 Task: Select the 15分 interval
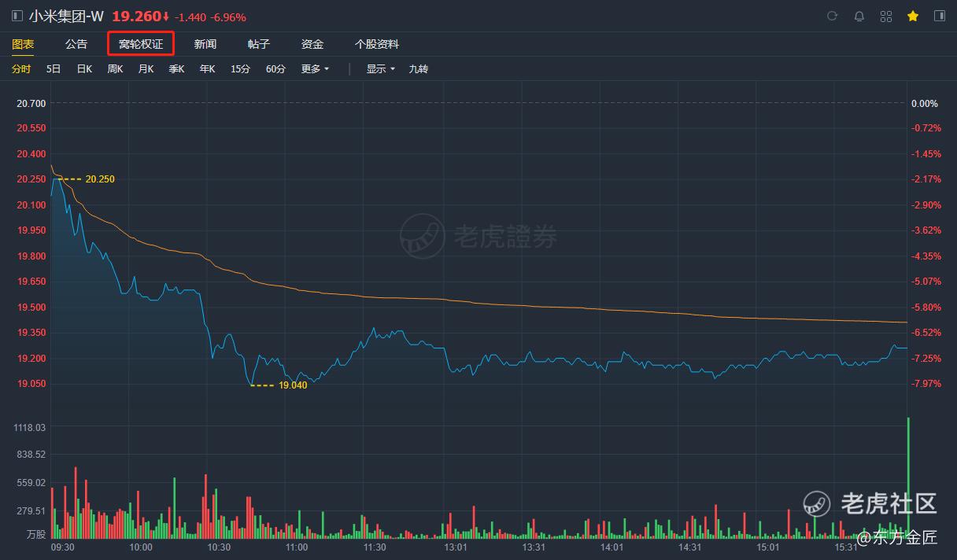(240, 69)
